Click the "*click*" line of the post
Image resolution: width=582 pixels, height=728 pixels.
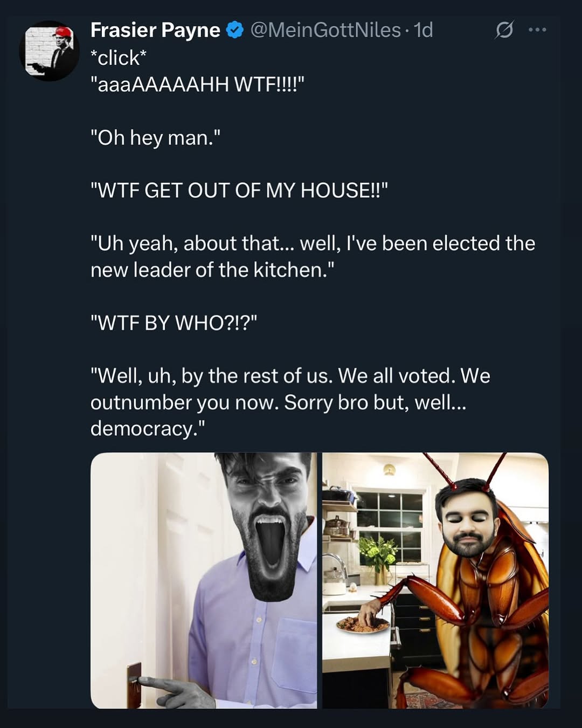(119, 58)
